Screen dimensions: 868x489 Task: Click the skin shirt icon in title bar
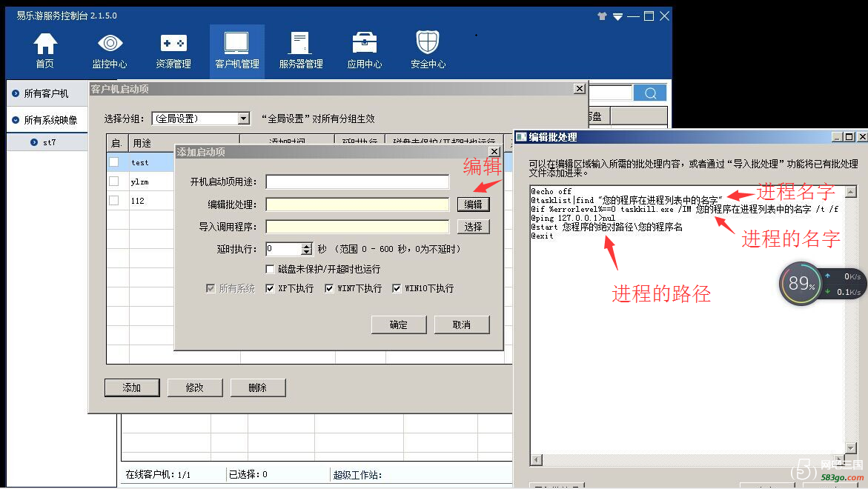[603, 16]
